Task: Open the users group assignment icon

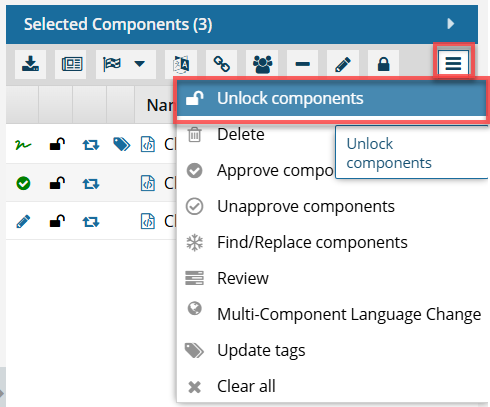Action: click(x=262, y=64)
